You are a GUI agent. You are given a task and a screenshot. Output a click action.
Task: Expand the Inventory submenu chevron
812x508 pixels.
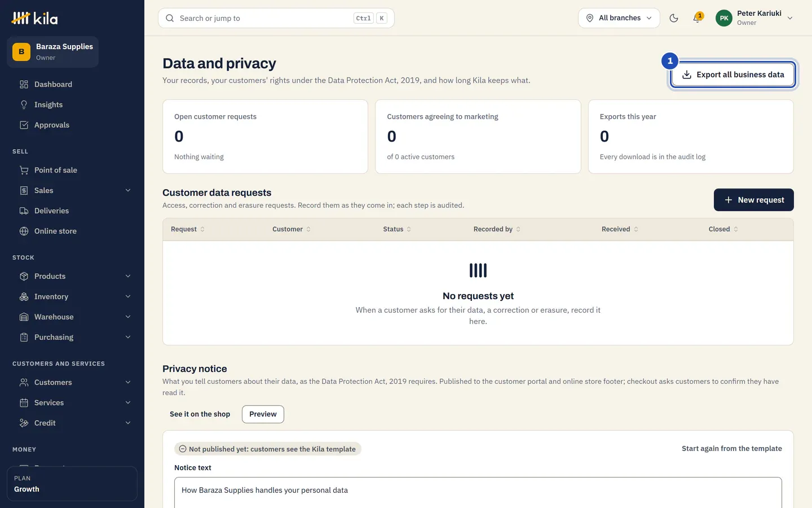click(x=128, y=296)
